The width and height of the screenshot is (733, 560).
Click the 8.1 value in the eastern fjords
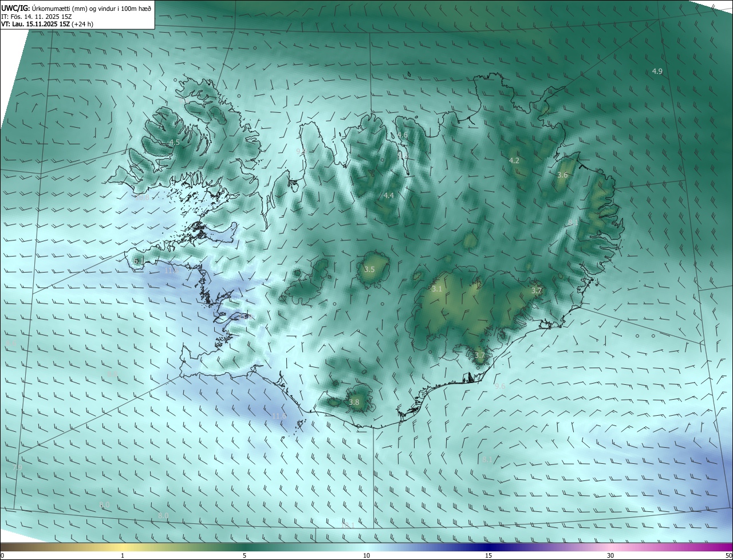573,222
